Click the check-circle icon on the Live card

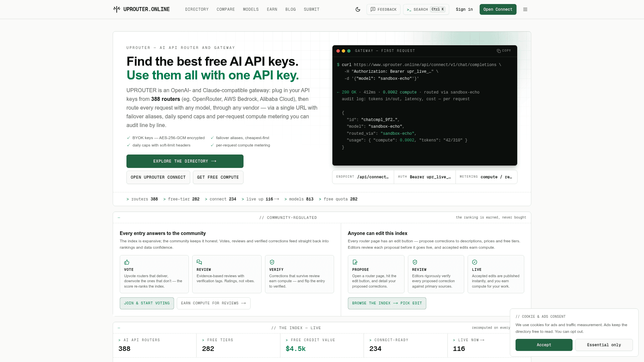pos(475,262)
